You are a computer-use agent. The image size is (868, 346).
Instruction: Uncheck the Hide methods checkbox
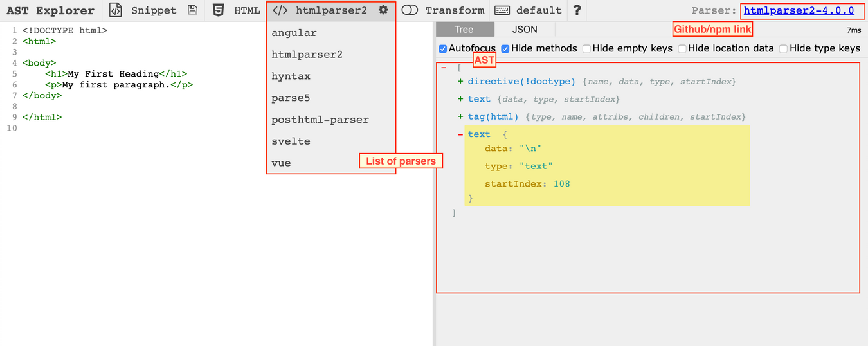point(505,49)
